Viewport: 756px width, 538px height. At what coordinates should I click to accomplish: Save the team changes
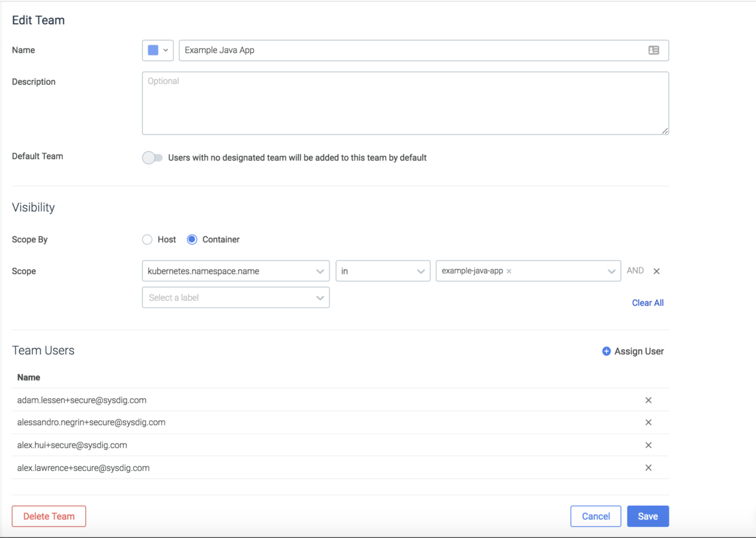pos(647,516)
